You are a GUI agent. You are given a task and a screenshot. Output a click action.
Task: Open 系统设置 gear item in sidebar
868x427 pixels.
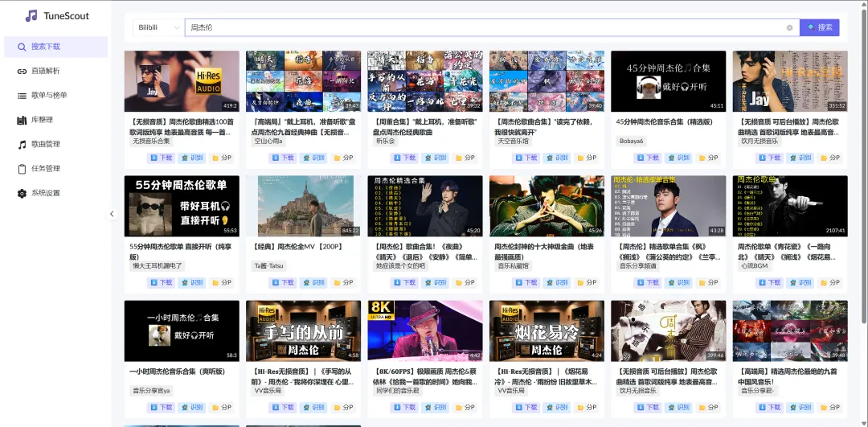[x=56, y=193]
